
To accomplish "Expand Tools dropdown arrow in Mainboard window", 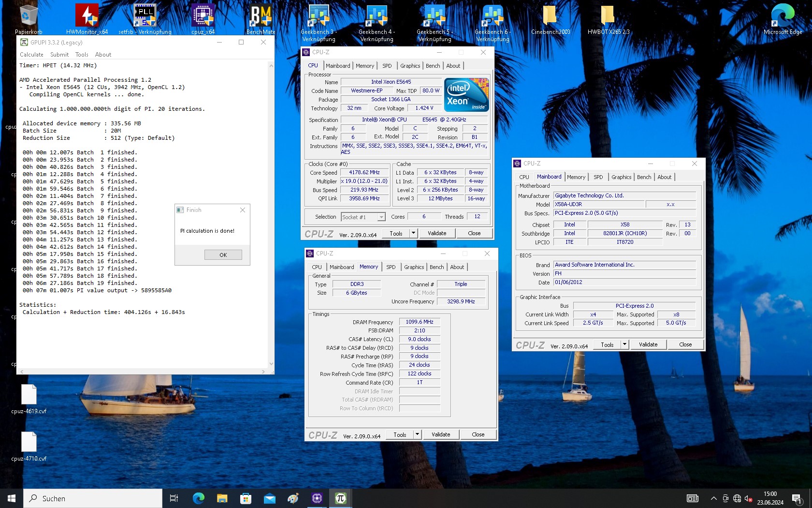I will pyautogui.click(x=624, y=344).
